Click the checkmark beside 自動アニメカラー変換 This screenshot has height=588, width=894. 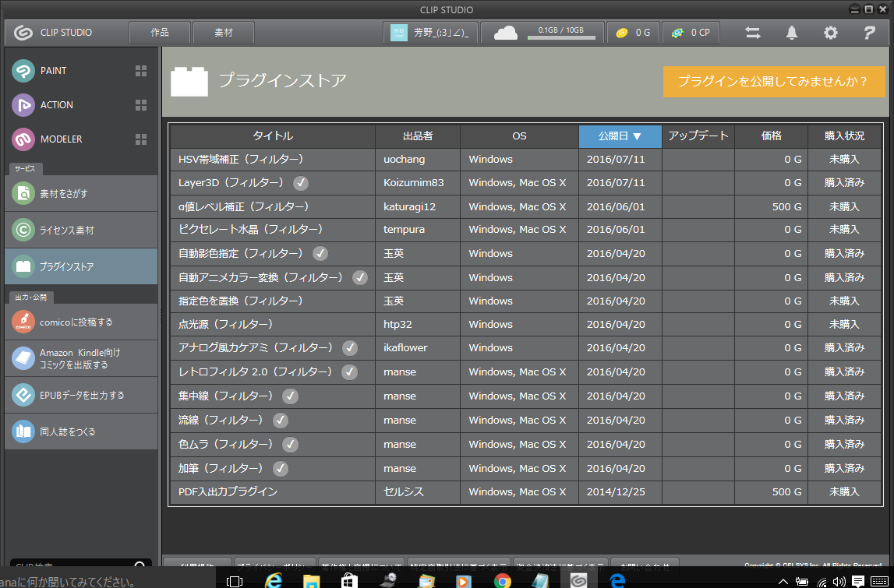360,277
